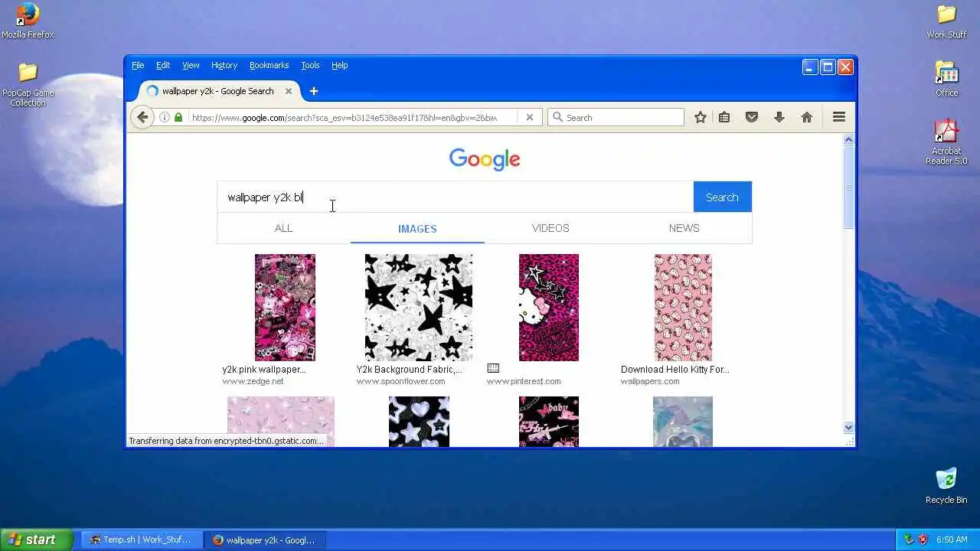Screen dimensions: 980x551
Task: Open black stars Y2k Background Fabric thumbnail
Action: pos(419,308)
